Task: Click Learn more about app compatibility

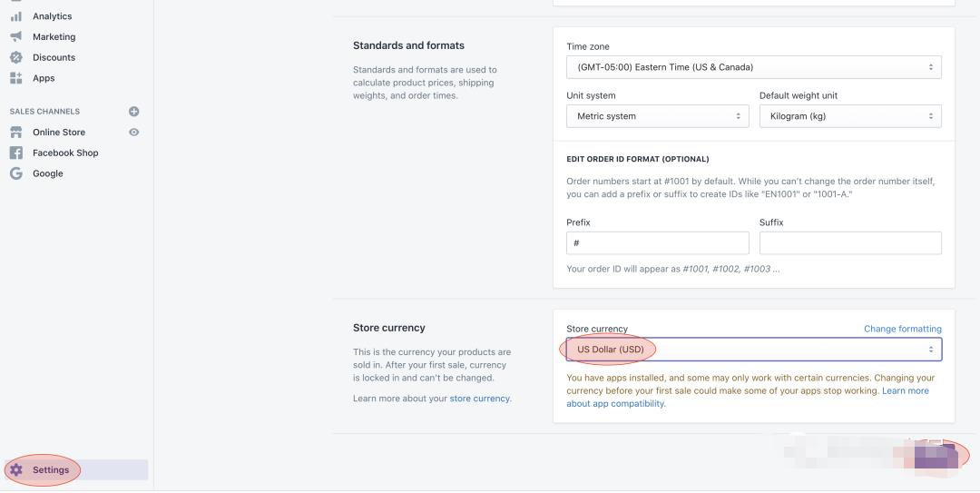Action: pyautogui.click(x=905, y=391)
